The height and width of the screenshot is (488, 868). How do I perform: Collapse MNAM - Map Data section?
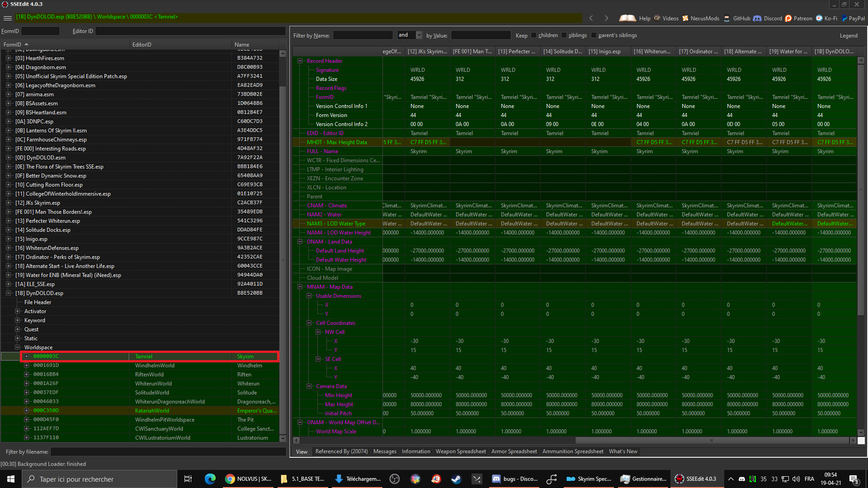point(300,287)
